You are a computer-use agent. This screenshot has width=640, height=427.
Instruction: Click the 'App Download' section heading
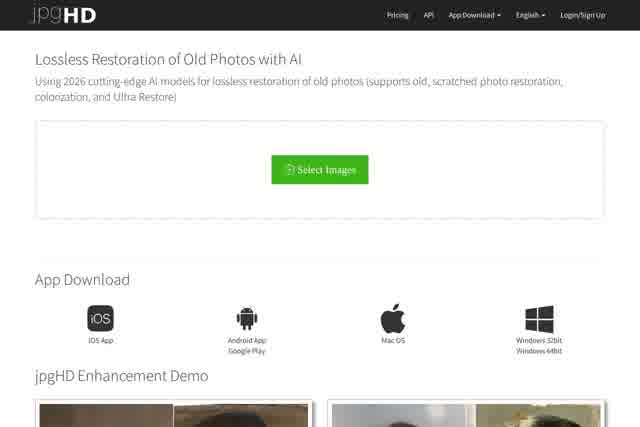pyautogui.click(x=82, y=280)
